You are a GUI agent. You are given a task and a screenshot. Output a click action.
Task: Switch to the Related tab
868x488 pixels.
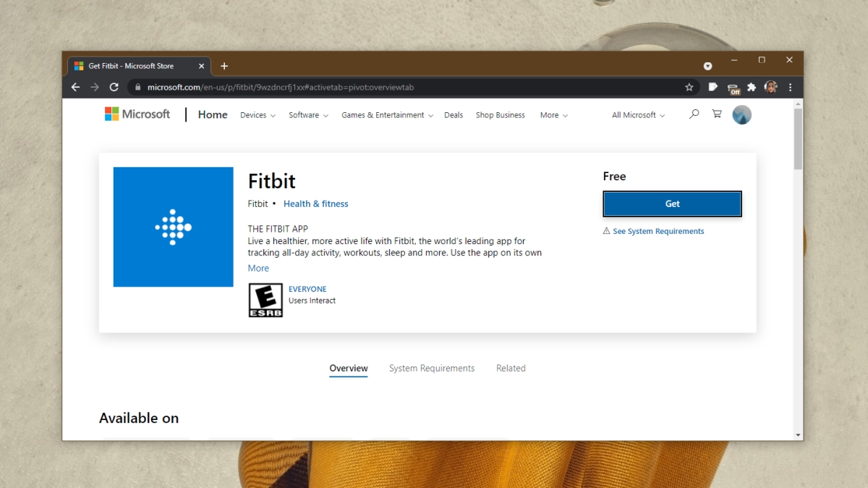511,369
